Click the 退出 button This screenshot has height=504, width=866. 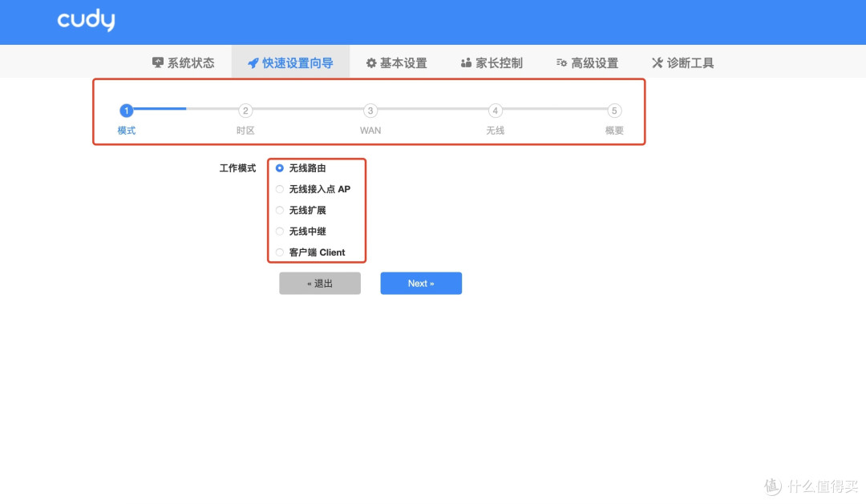point(320,283)
